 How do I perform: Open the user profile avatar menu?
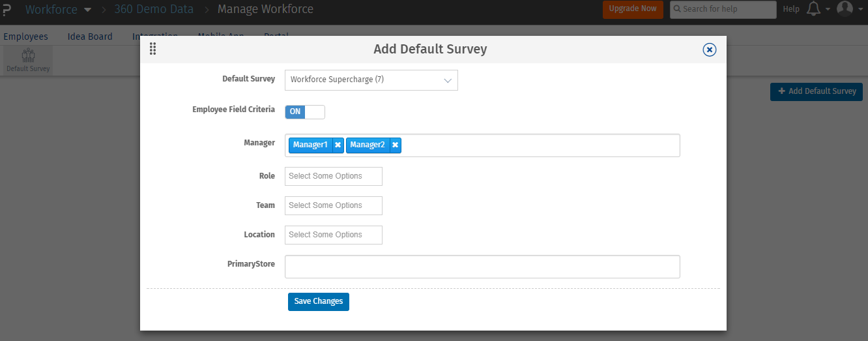coord(845,8)
